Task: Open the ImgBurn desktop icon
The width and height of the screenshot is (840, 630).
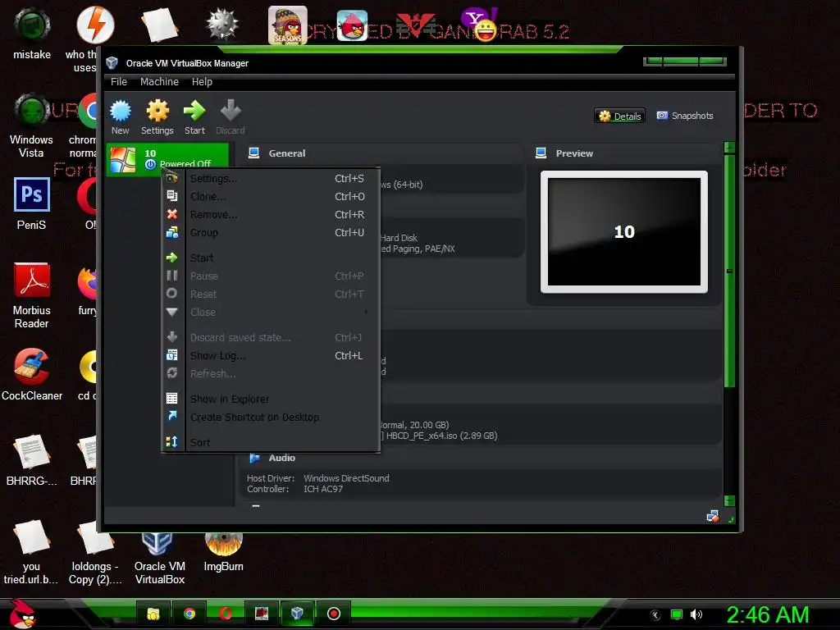Action: (223, 552)
